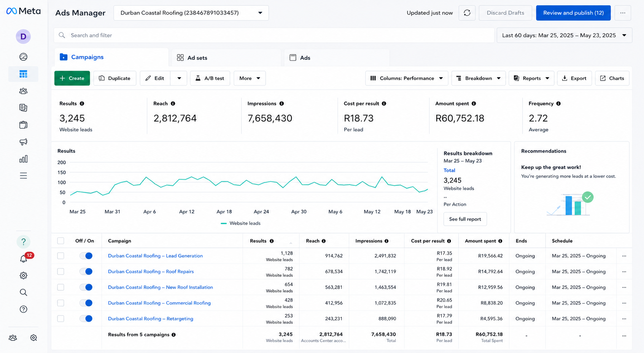
Task: Check the Retargeting campaign checkbox
Action: pyautogui.click(x=61, y=319)
